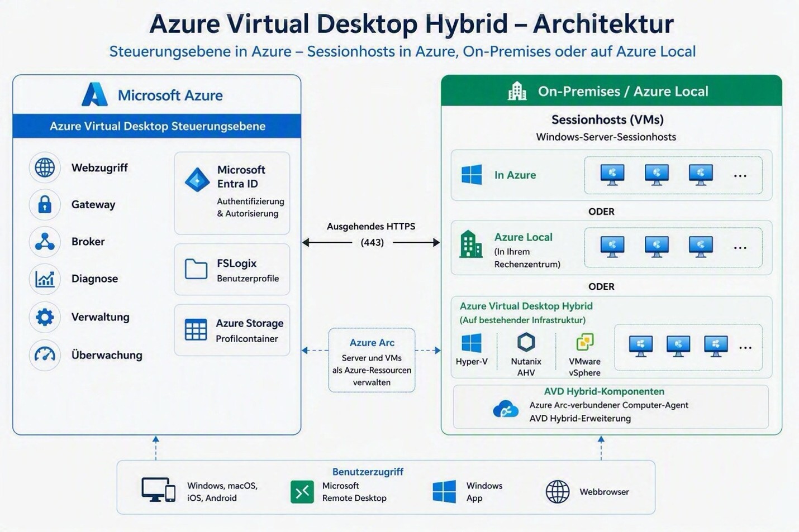The height and width of the screenshot is (532, 799).
Task: Click the main title Azure Virtual Desktop Hybrid – Architektur
Action: click(412, 23)
